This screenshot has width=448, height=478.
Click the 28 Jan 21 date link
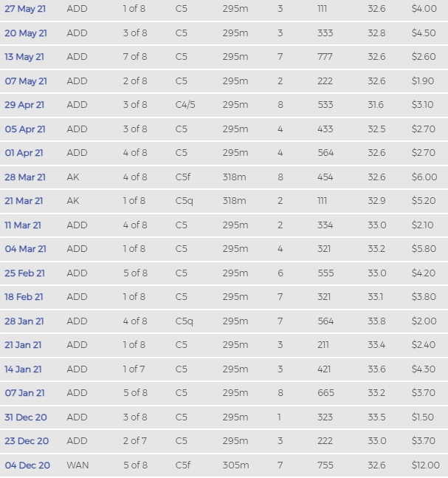[24, 321]
